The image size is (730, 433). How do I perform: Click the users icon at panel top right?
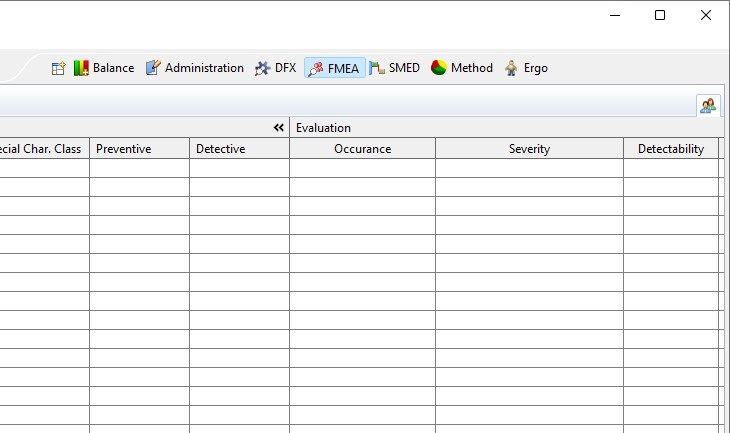[708, 105]
